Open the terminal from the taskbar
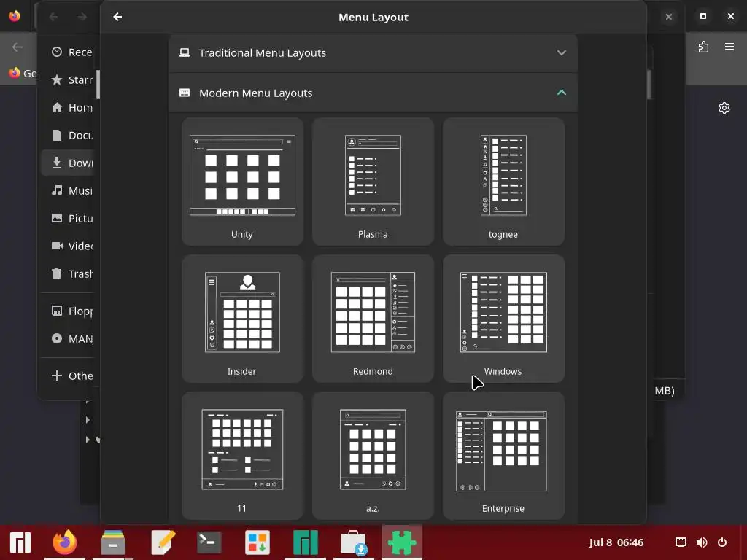The height and width of the screenshot is (560, 747). (x=209, y=542)
